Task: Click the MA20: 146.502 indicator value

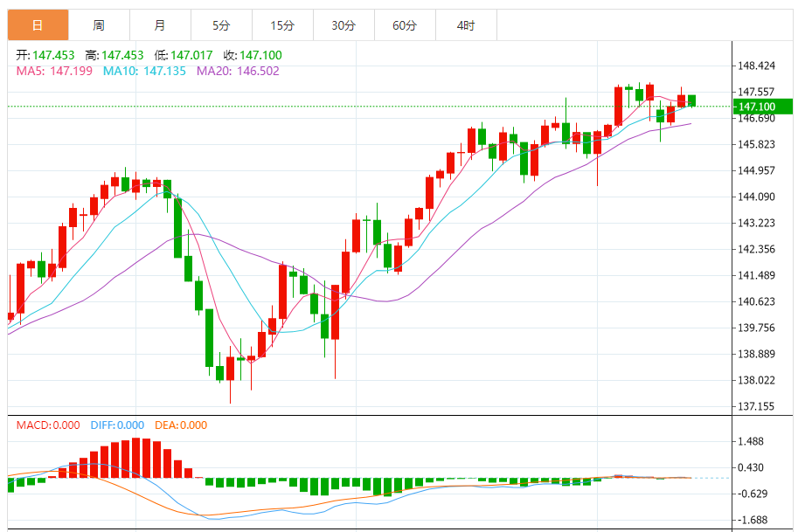Action: coord(238,71)
